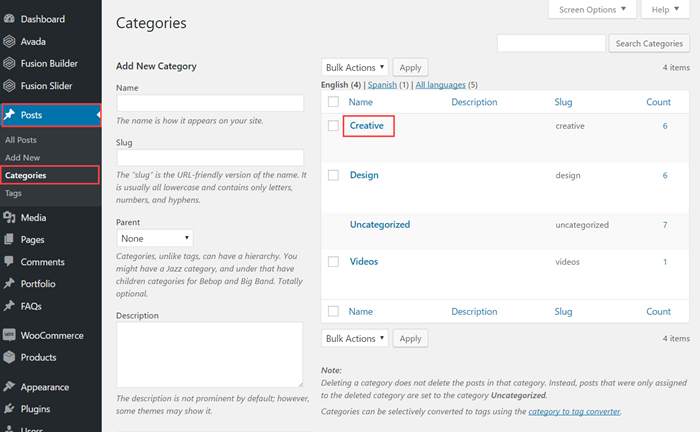Click the Comments speech bubble icon
Viewport: 700px width, 432px height.
click(x=9, y=262)
